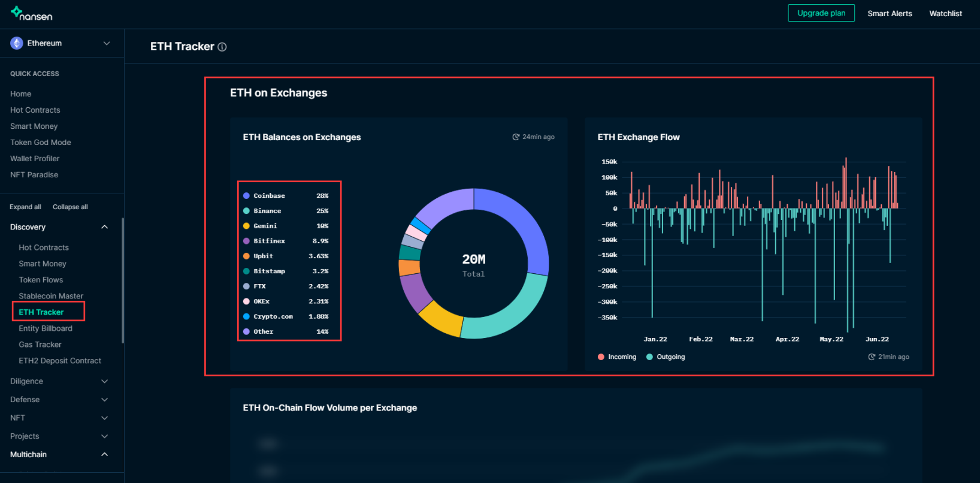This screenshot has height=483, width=980.
Task: Click the Upbit legend color dot
Action: pos(246,256)
